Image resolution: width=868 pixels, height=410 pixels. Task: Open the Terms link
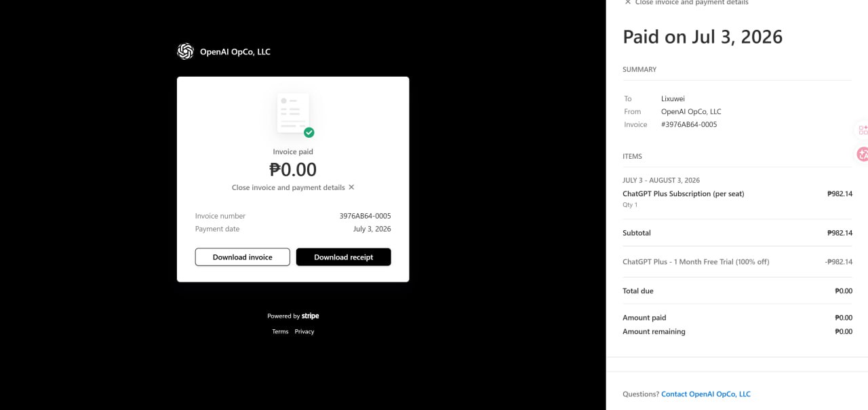click(x=280, y=331)
